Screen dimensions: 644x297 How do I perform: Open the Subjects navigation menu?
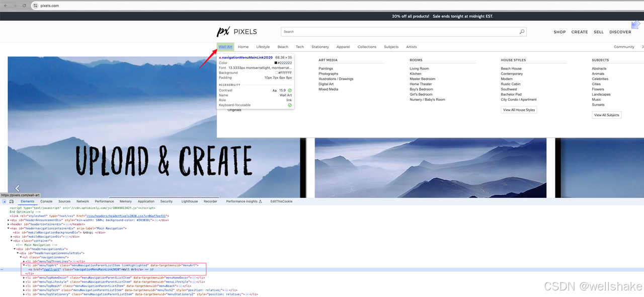(391, 47)
